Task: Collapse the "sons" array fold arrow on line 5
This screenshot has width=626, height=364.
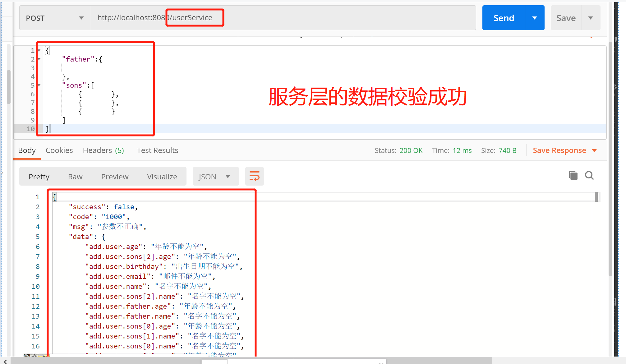Action: 39,85
